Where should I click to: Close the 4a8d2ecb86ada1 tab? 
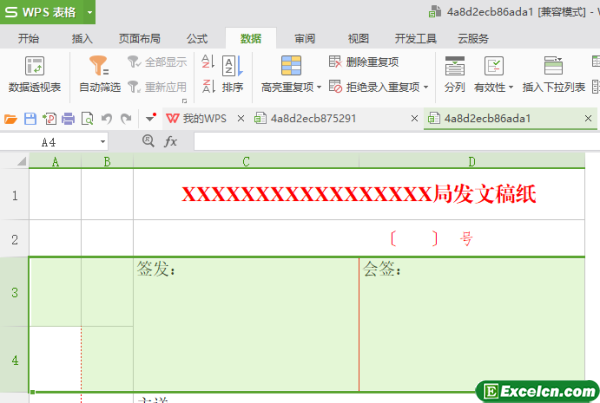point(588,119)
